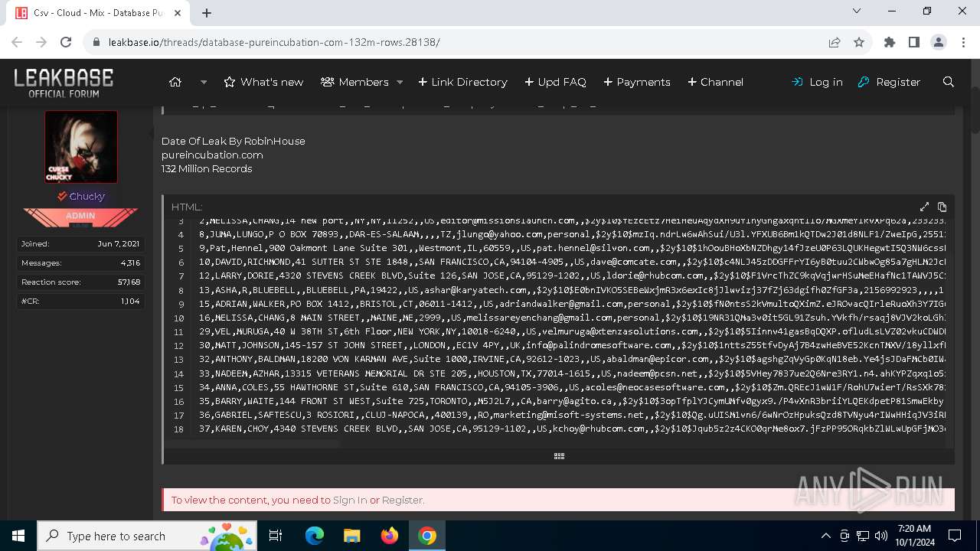
Task: Open Windows Start menu
Action: pyautogui.click(x=18, y=536)
